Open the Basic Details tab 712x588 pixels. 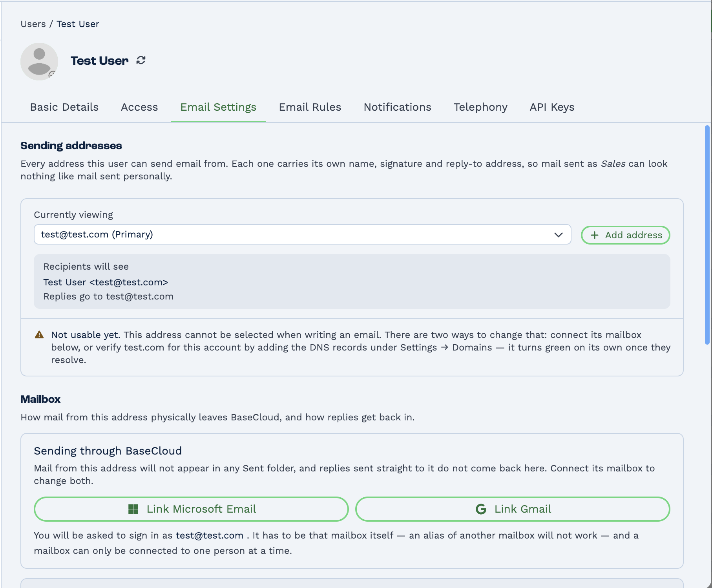(64, 107)
